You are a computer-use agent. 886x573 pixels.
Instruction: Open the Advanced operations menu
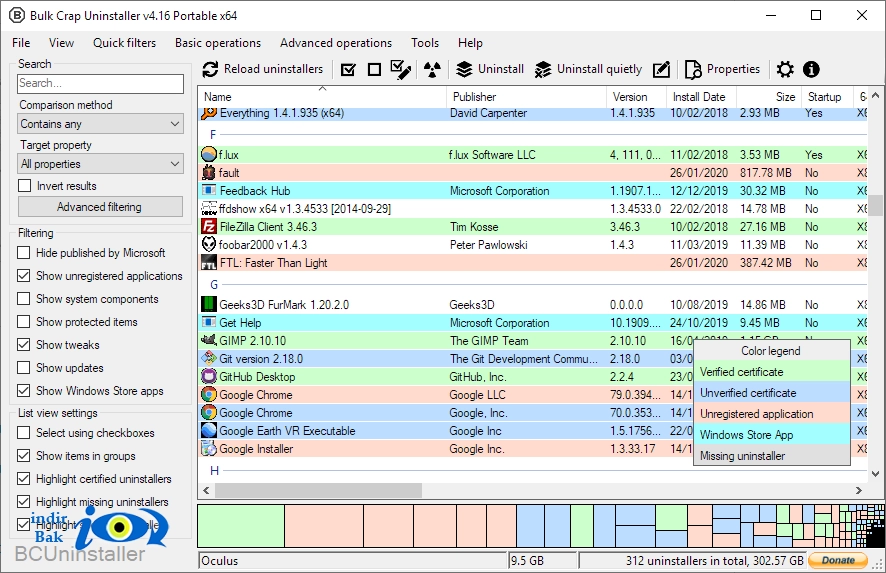pos(336,43)
